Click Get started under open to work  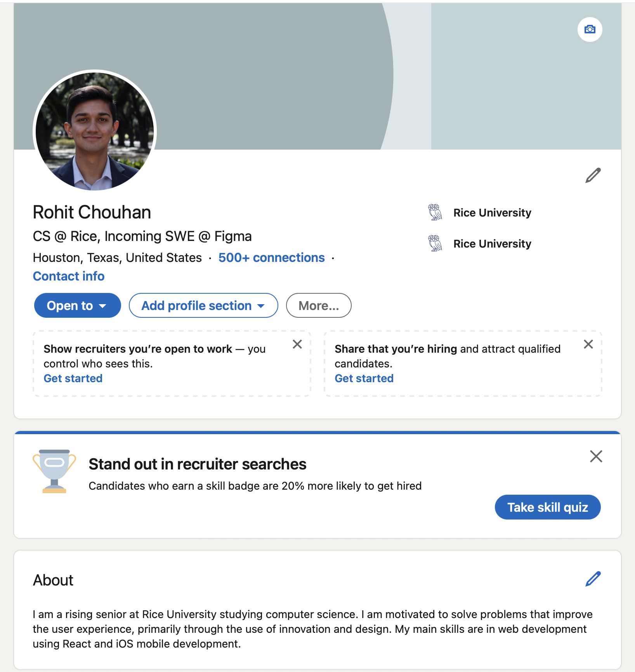coord(73,378)
